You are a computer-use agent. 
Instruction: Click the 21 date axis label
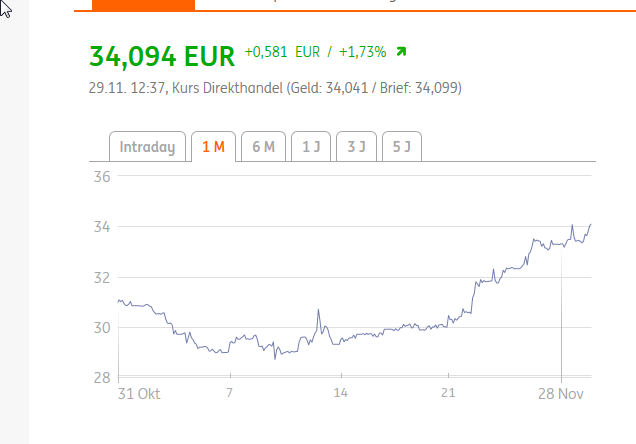click(448, 393)
